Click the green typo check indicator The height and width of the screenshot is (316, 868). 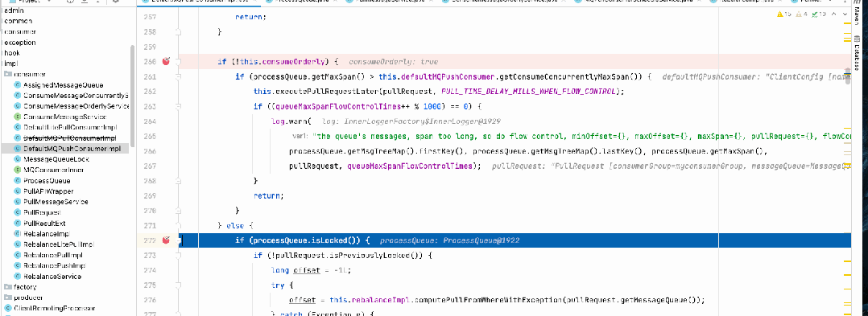click(819, 14)
